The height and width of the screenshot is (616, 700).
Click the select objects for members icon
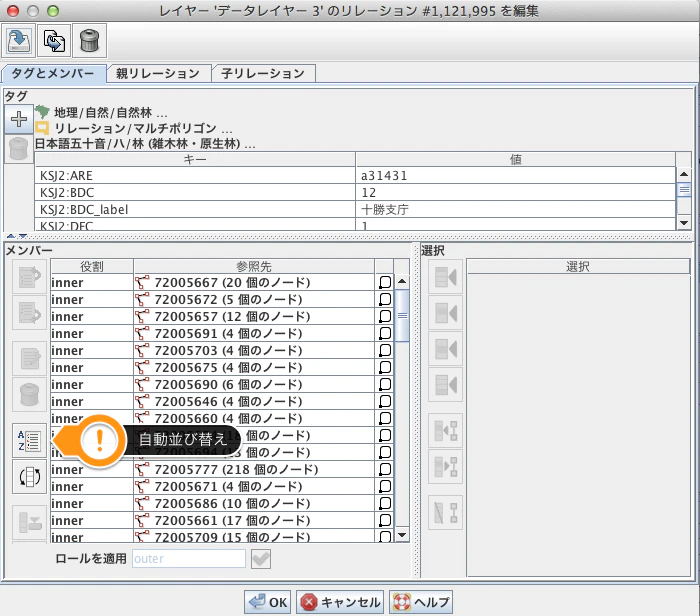point(446,466)
